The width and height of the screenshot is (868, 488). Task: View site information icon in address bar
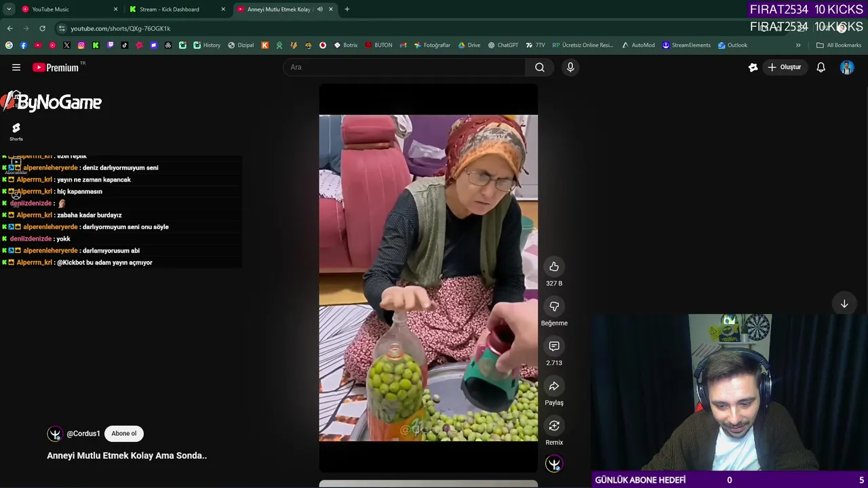click(62, 28)
